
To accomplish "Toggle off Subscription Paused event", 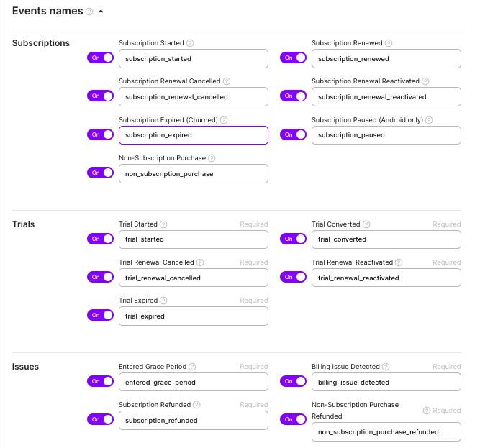I will [x=294, y=134].
